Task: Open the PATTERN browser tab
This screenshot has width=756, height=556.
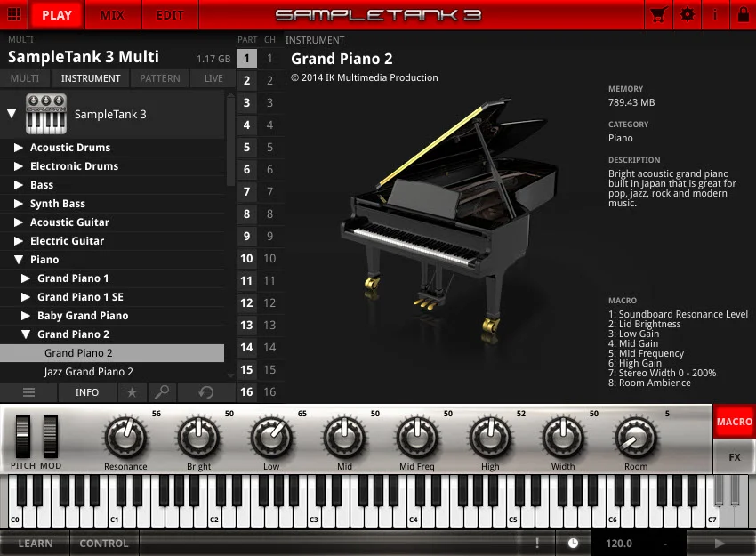Action: click(x=160, y=78)
